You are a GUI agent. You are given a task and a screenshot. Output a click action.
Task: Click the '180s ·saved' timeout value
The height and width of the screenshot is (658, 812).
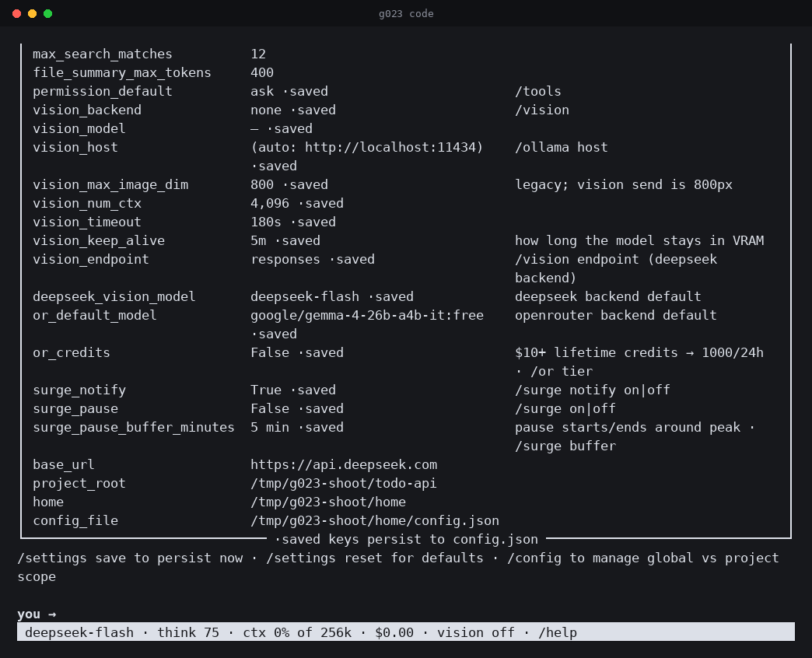293,222
